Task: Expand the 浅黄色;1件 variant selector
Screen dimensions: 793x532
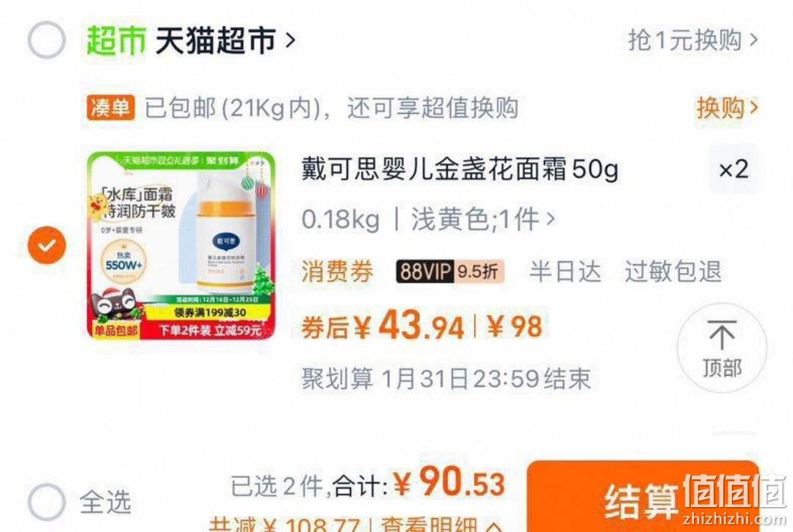Action: 483,219
